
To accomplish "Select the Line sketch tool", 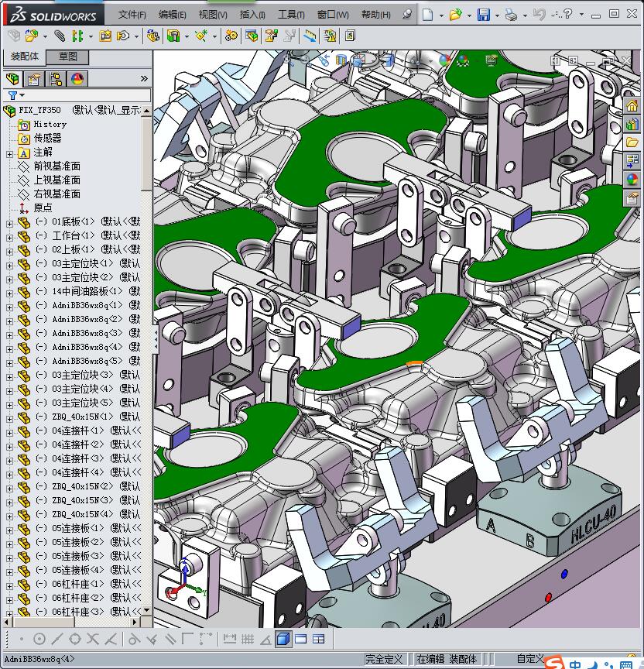I will coord(57,639).
